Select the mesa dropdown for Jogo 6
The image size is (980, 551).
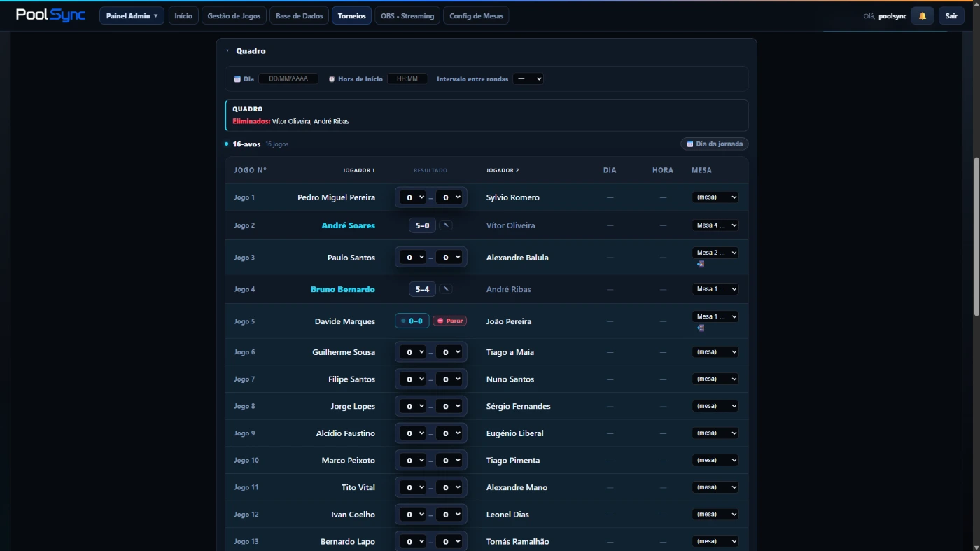pyautogui.click(x=715, y=352)
